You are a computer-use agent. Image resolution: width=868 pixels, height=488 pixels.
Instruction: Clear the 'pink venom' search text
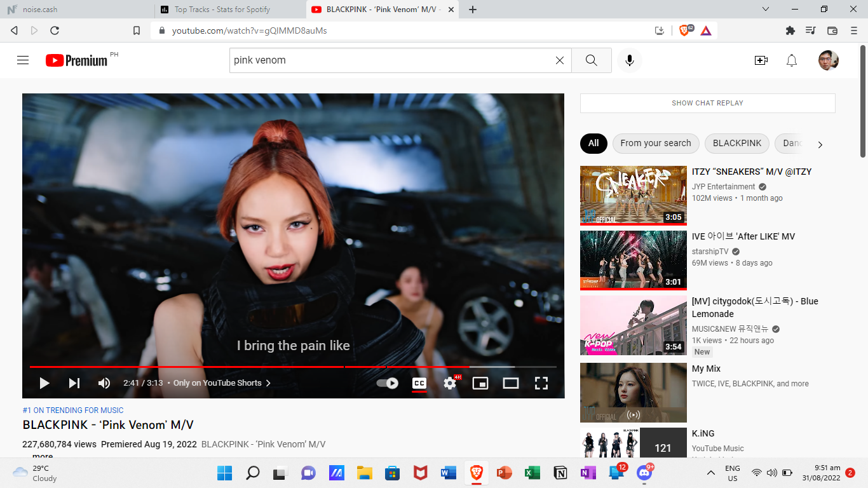click(560, 60)
